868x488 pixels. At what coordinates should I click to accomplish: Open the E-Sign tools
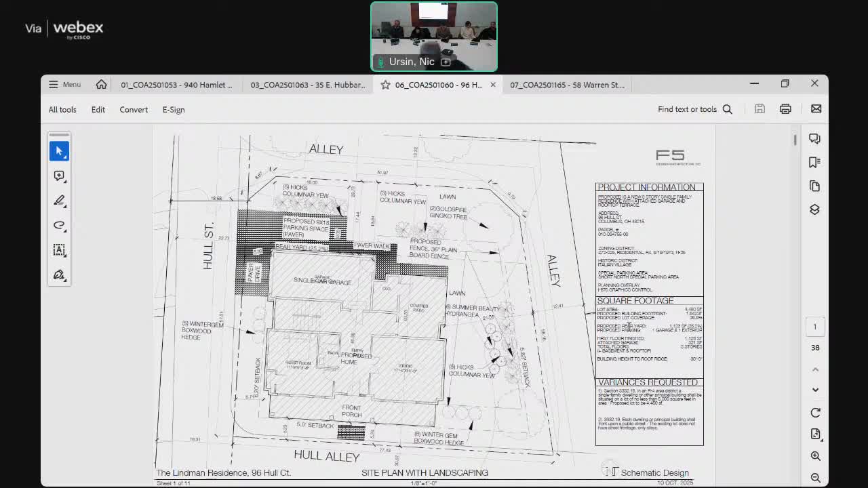[x=174, y=109]
